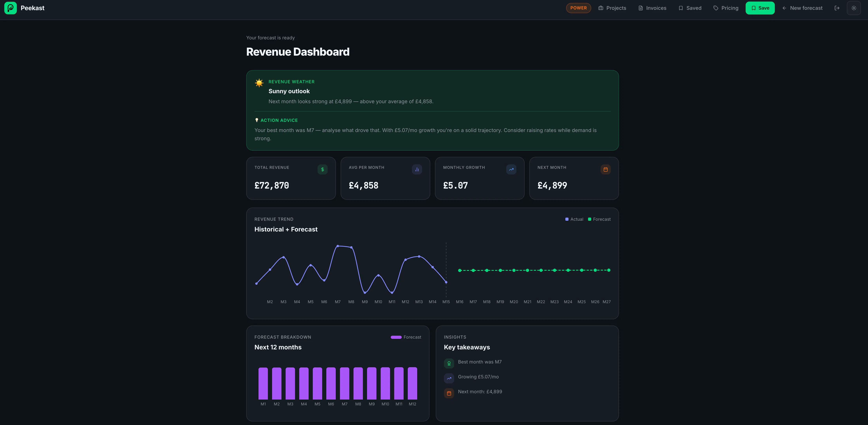Click the 'Growing £5.07/mo' insight
The width and height of the screenshot is (868, 425).
478,377
